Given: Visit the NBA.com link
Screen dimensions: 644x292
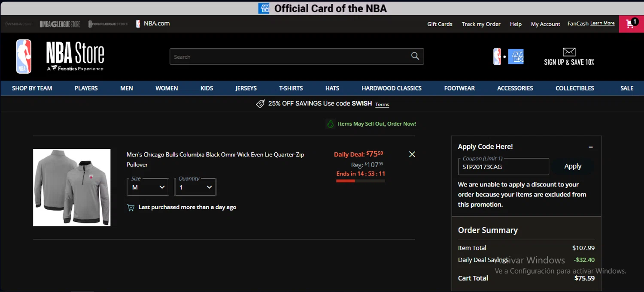Looking at the screenshot, I should click(x=153, y=24).
